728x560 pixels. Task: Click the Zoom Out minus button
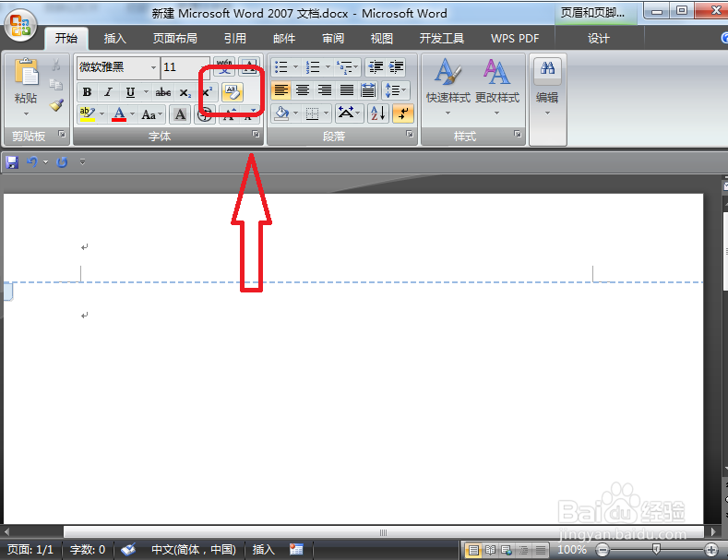pos(603,550)
